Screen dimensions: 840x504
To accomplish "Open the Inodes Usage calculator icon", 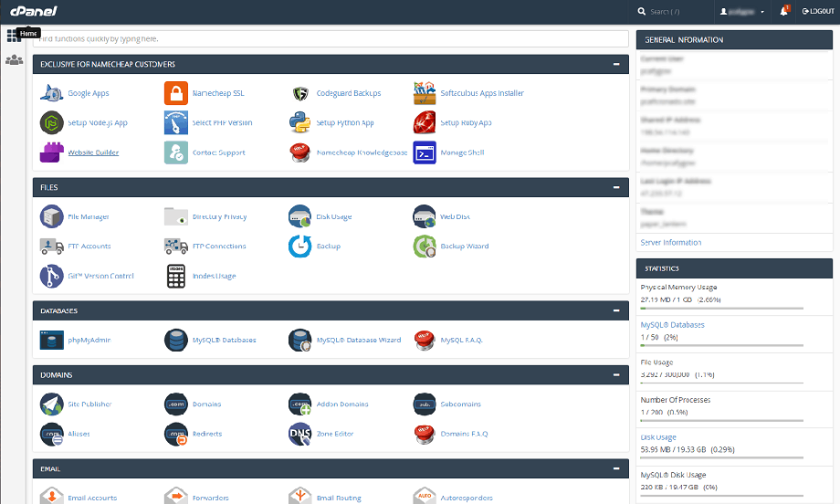I will pyautogui.click(x=175, y=277).
